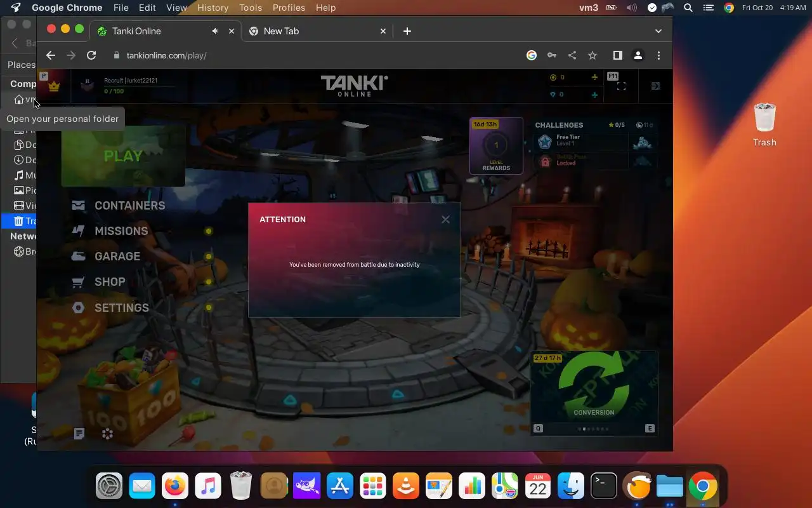The width and height of the screenshot is (812, 508).
Task: Open the news icon in lobby corner
Action: click(79, 434)
